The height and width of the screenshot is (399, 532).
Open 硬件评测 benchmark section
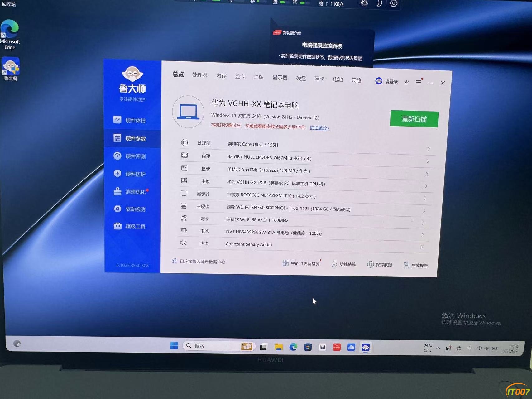tap(130, 156)
